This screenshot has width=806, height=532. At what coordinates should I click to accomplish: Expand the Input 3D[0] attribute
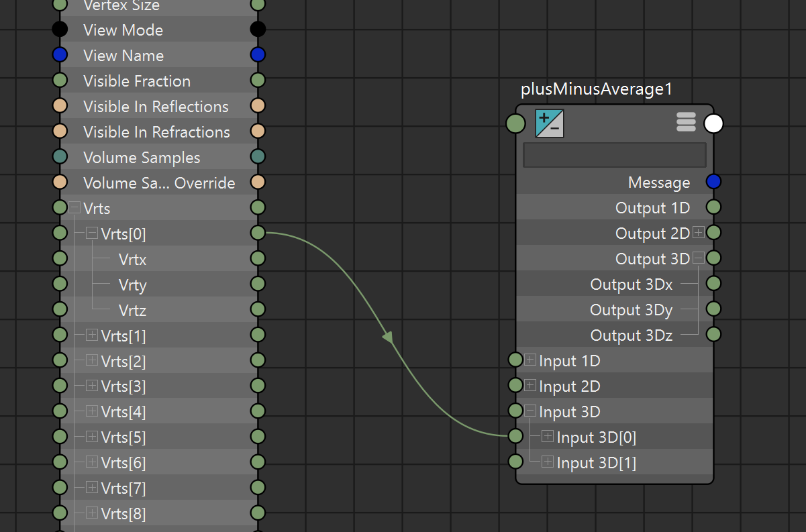[548, 437]
